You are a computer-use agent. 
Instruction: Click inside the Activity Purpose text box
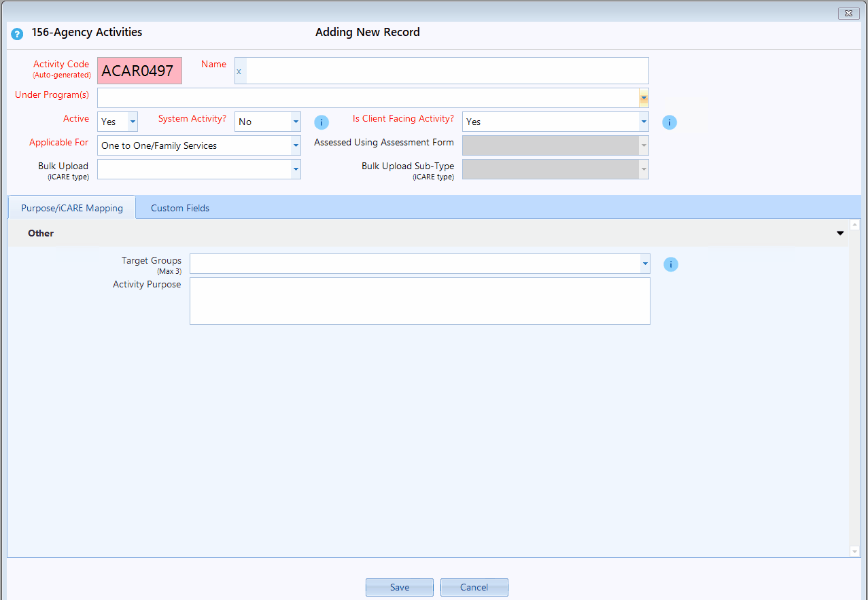click(x=419, y=301)
